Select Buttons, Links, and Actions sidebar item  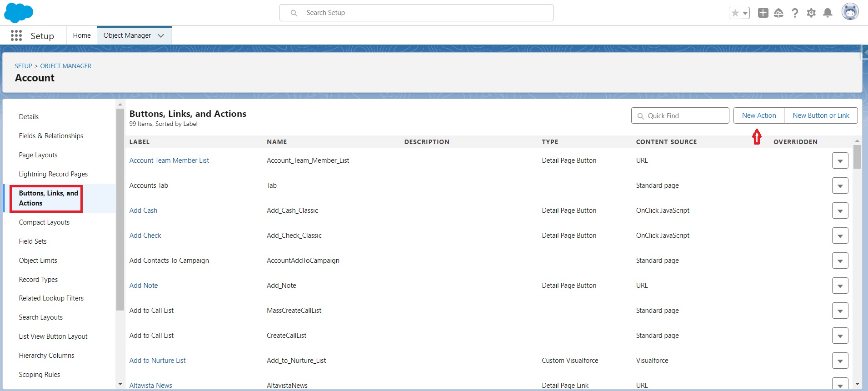coord(49,198)
